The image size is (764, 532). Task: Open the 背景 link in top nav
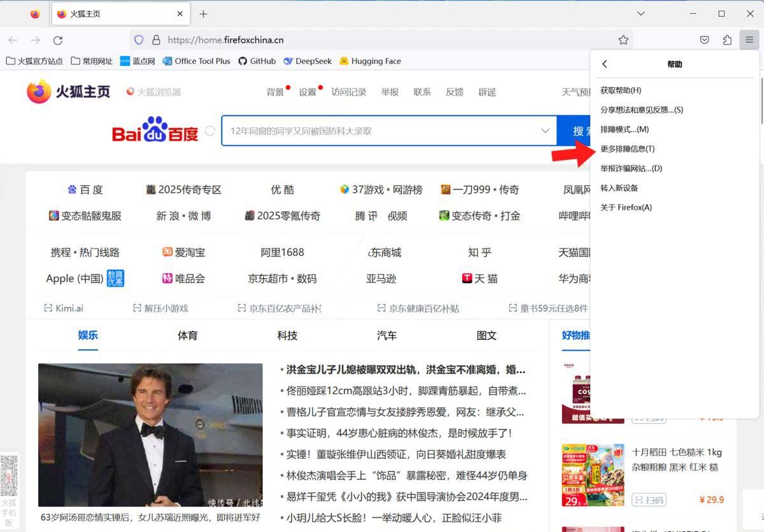coord(275,92)
